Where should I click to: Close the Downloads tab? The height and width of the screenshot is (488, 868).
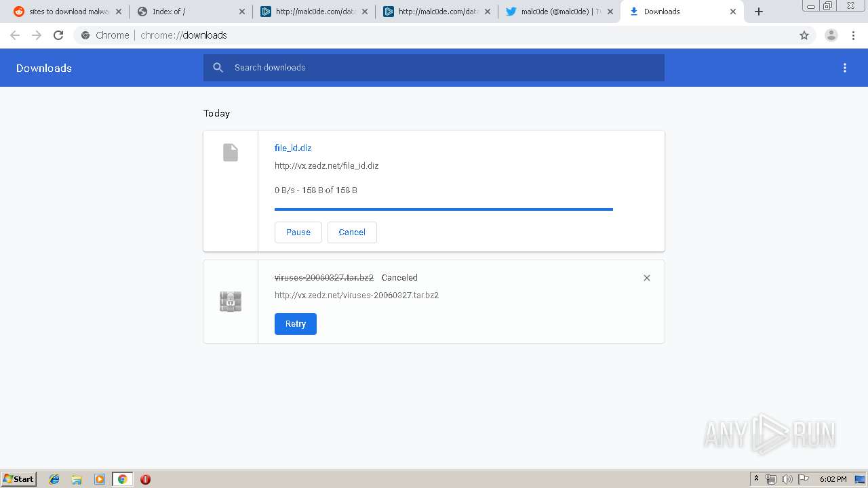[x=733, y=12]
